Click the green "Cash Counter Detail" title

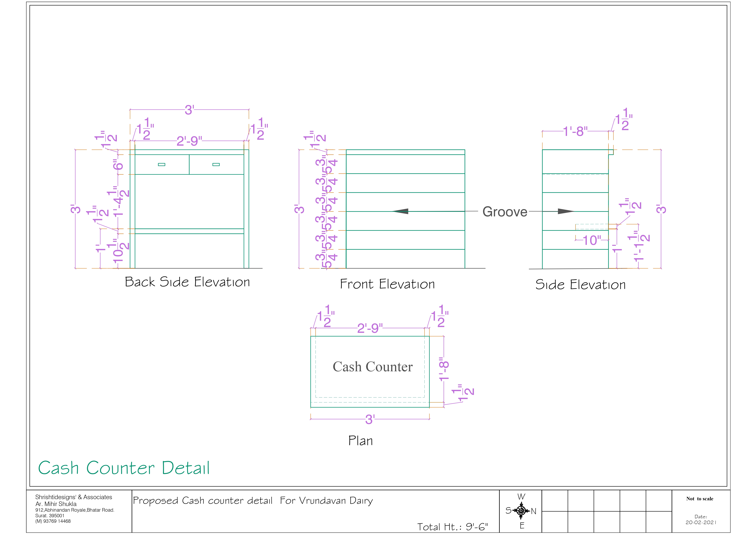click(124, 467)
